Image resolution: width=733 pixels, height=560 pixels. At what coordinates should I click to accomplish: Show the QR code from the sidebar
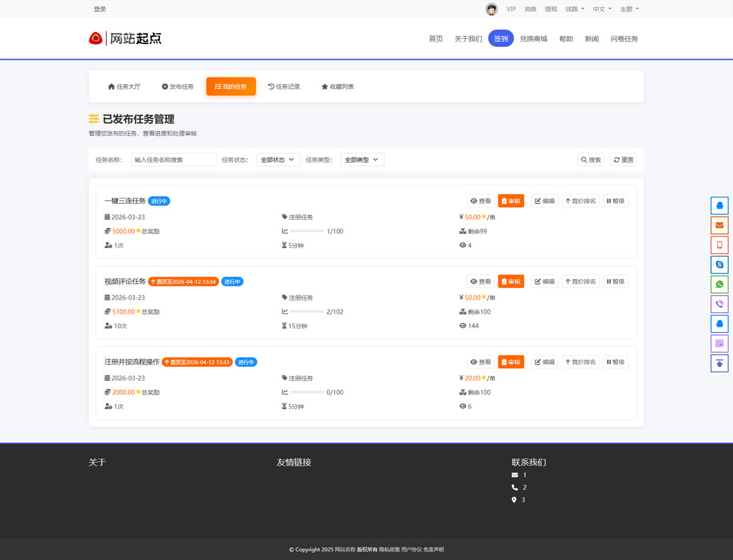[719, 343]
